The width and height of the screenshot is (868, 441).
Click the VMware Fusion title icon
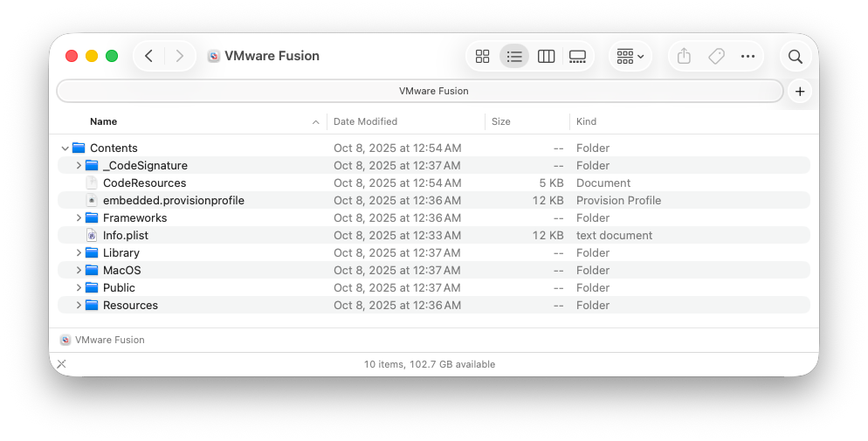click(x=214, y=56)
